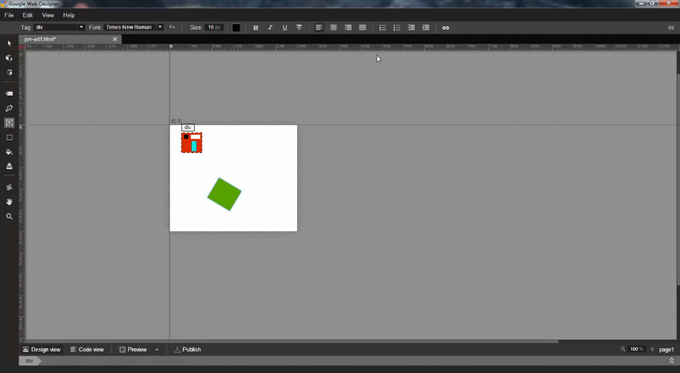Select the 3D stage rotate tool
Screen dimensions: 680x373
click(x=10, y=72)
